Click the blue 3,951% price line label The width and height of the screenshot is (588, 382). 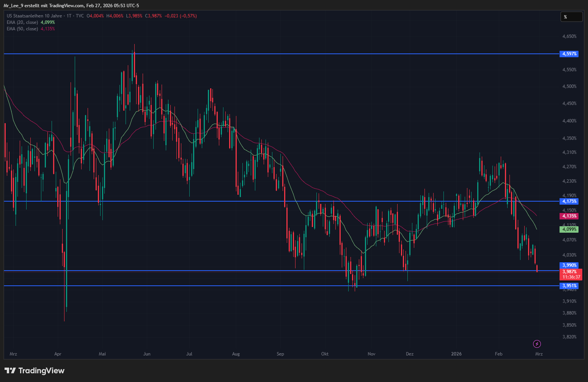[x=569, y=286]
